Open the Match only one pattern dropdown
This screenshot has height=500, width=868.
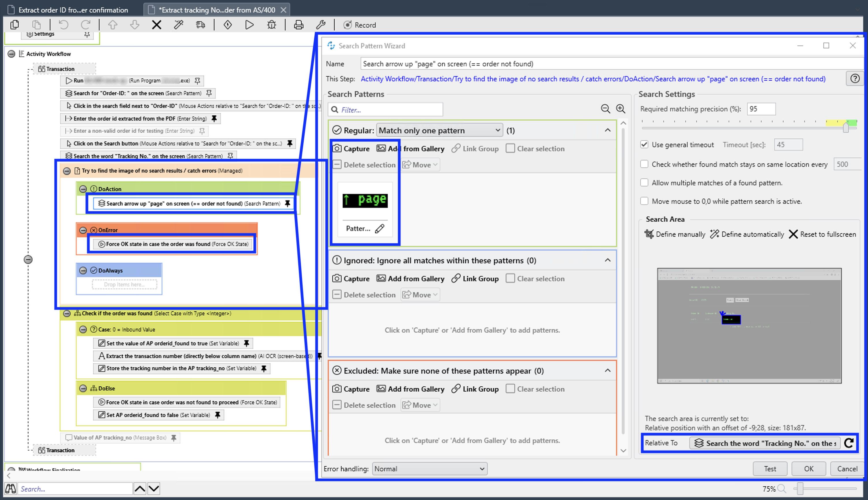point(439,131)
